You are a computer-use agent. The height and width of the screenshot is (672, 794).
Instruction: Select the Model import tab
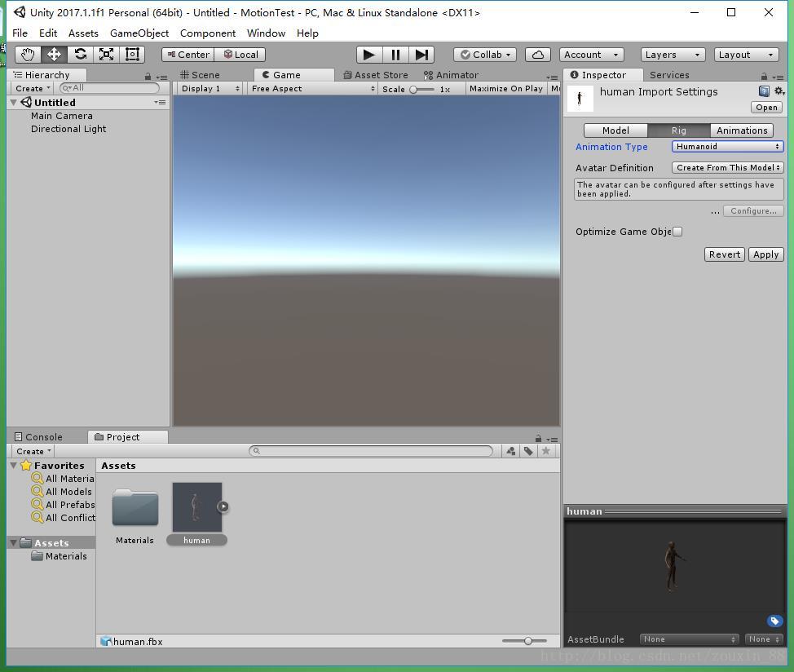click(615, 130)
